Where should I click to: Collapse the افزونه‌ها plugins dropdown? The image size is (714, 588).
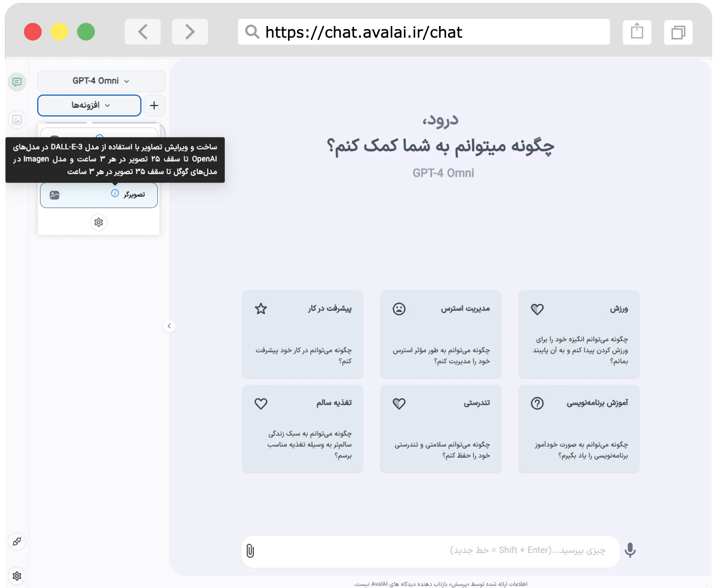pos(89,105)
